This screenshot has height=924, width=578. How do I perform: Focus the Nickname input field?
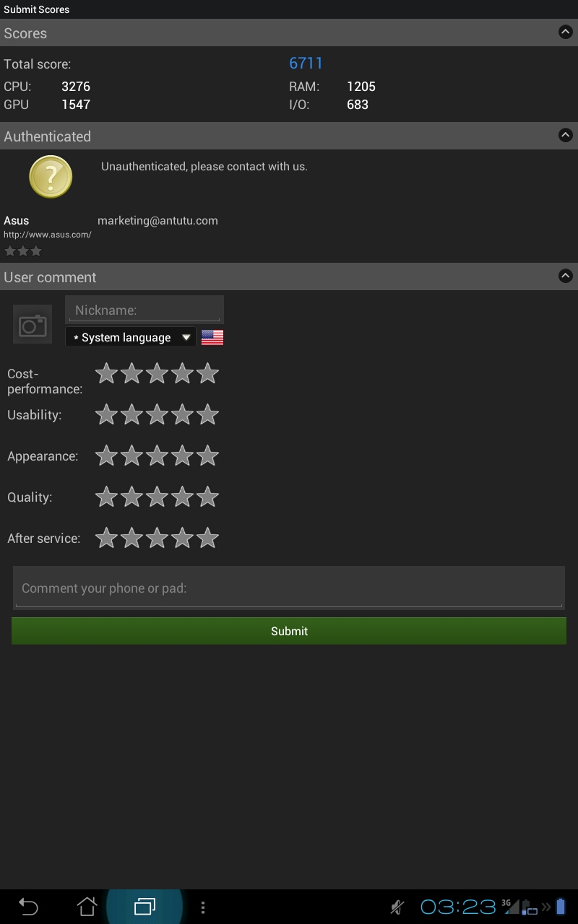coord(144,310)
